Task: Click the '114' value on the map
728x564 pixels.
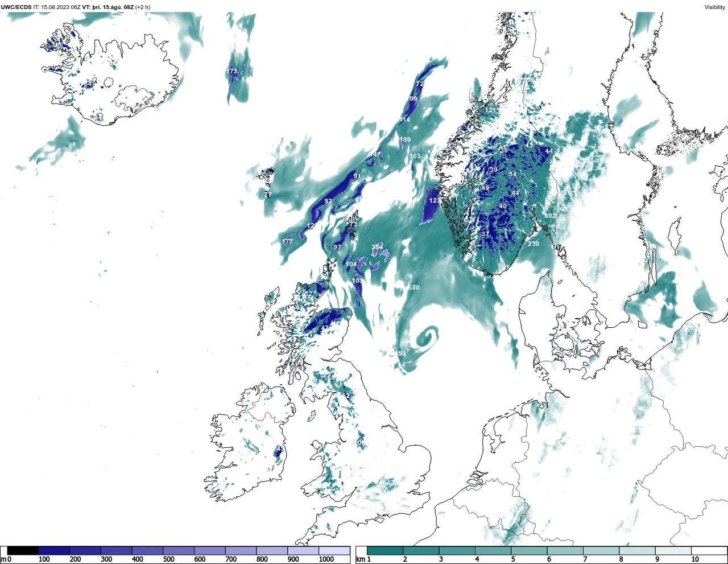Action: 404,120
